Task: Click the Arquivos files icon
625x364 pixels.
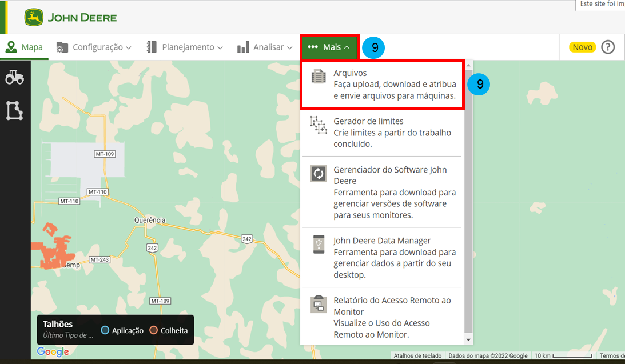Action: (318, 77)
